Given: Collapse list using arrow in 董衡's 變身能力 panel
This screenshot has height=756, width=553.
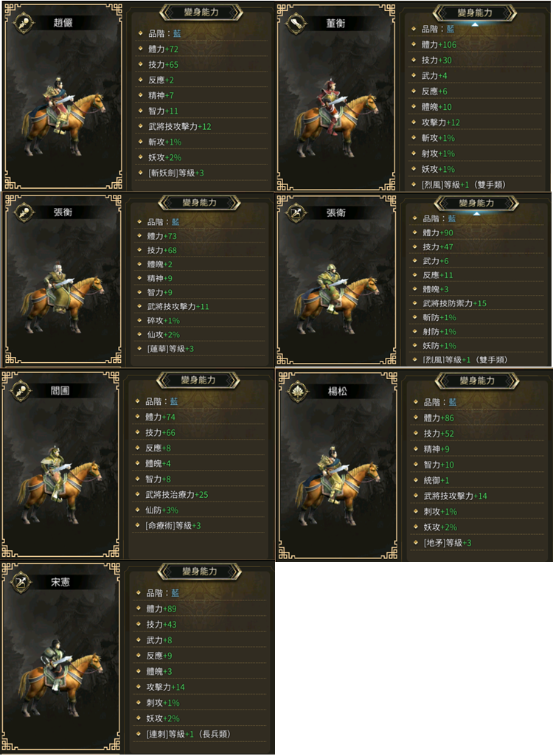Looking at the screenshot, I should pyautogui.click(x=475, y=24).
